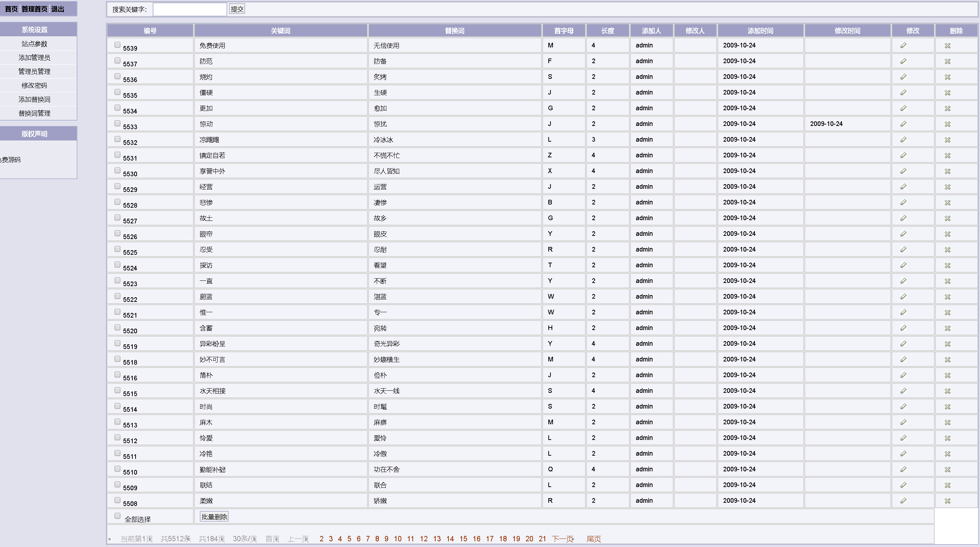The height and width of the screenshot is (547, 980).
Task: Click the edit icon for row 5529
Action: coord(903,187)
